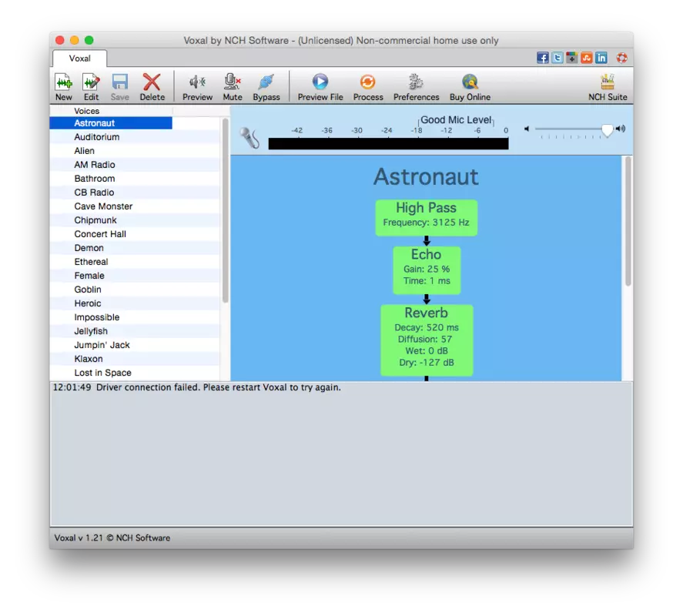Open the Edit voice tool

click(x=91, y=87)
